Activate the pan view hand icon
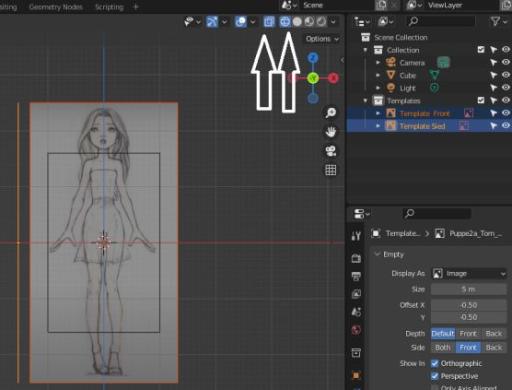The height and width of the screenshot is (390, 512). point(330,132)
